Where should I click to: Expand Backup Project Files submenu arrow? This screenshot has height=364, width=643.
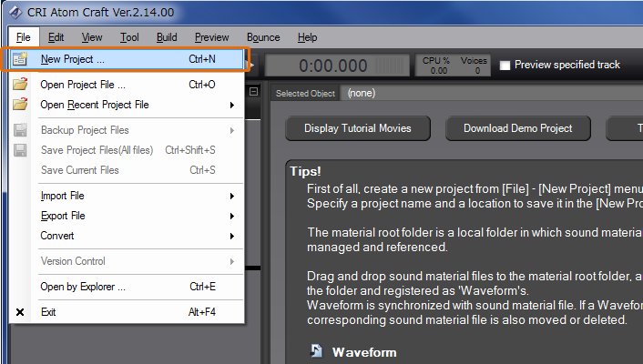click(x=232, y=130)
